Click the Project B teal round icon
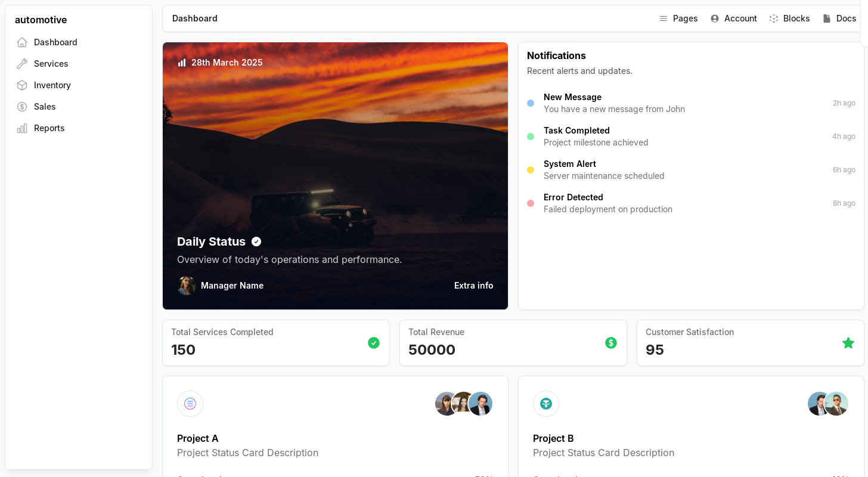The width and height of the screenshot is (868, 477). pos(546,404)
